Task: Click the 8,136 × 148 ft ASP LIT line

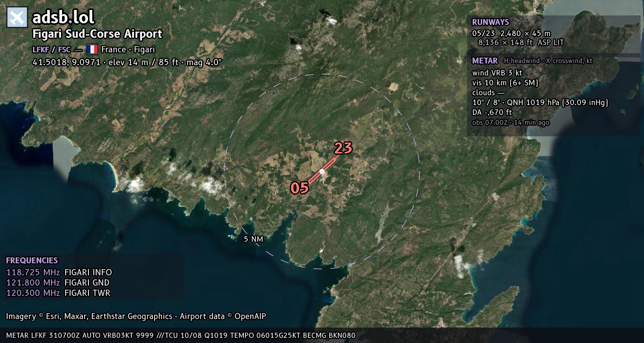Action: (522, 42)
